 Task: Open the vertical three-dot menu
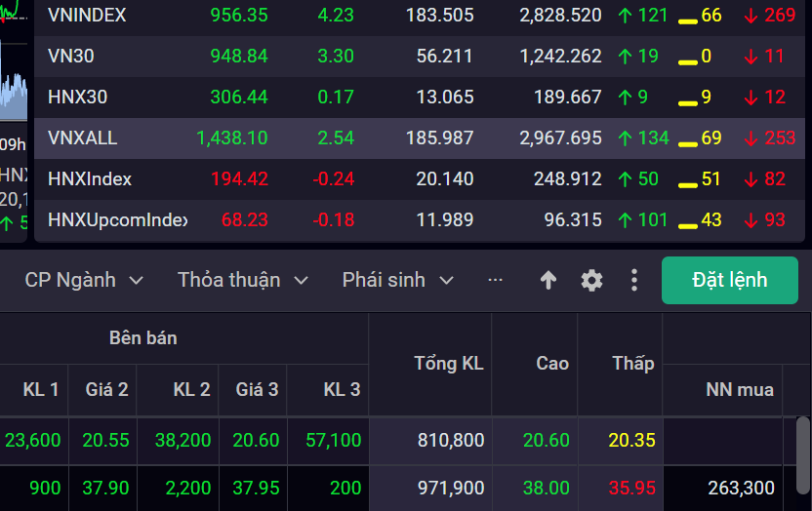tap(634, 280)
